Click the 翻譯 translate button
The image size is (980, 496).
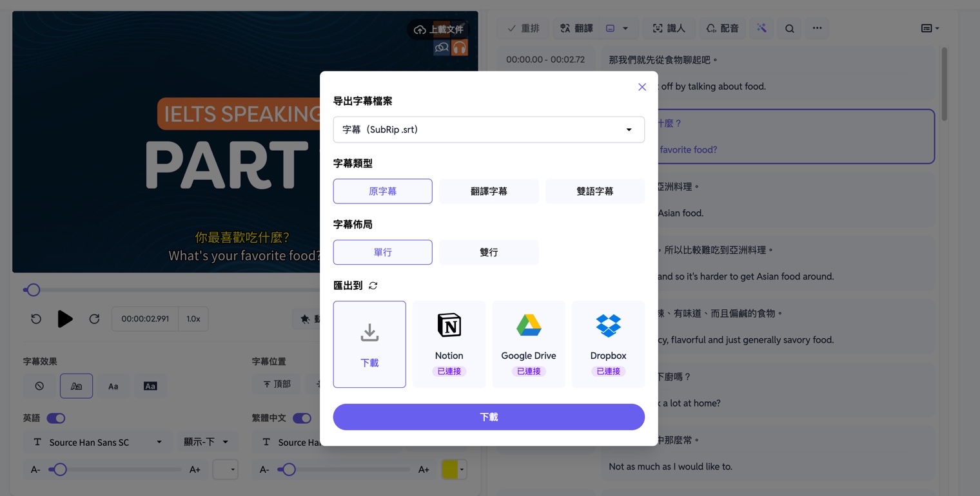coord(576,28)
